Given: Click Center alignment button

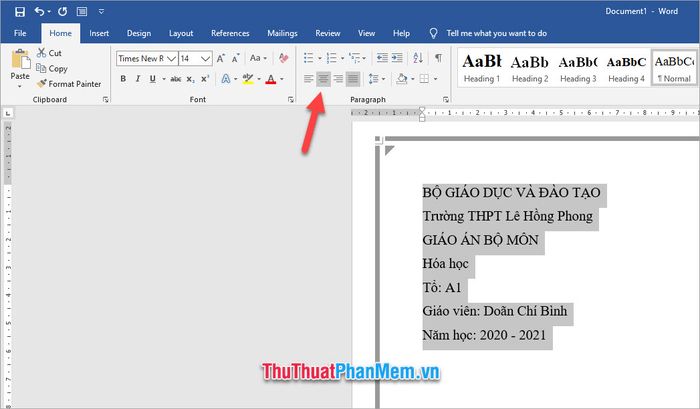Looking at the screenshot, I should click(323, 79).
